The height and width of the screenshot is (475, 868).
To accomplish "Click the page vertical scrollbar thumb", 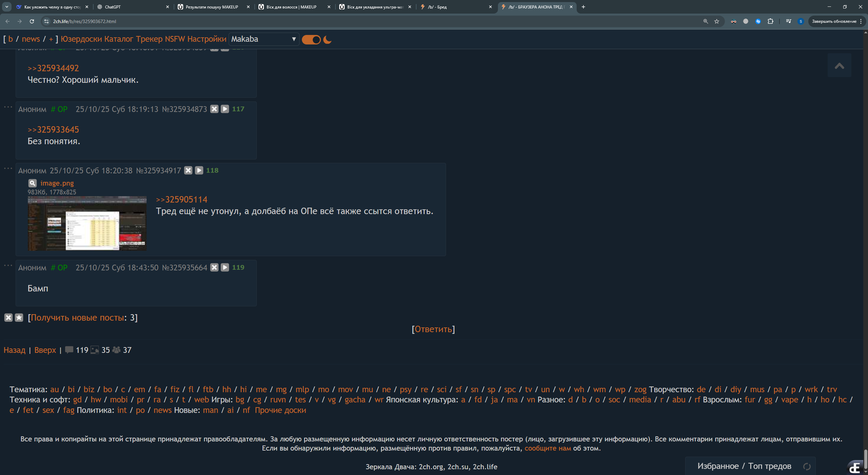I will (865, 459).
